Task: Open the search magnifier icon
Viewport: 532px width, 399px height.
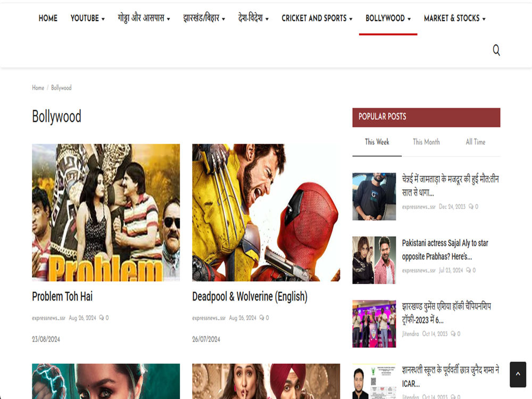Action: click(496, 50)
